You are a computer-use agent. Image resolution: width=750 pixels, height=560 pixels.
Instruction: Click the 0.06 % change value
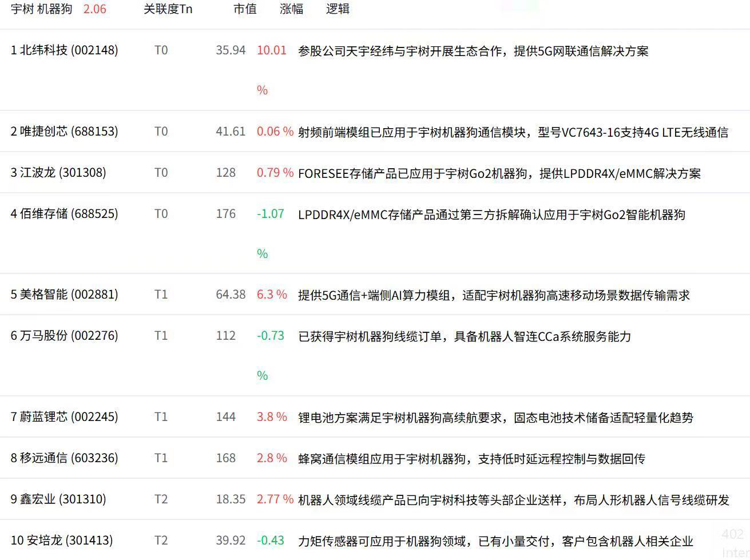[275, 132]
